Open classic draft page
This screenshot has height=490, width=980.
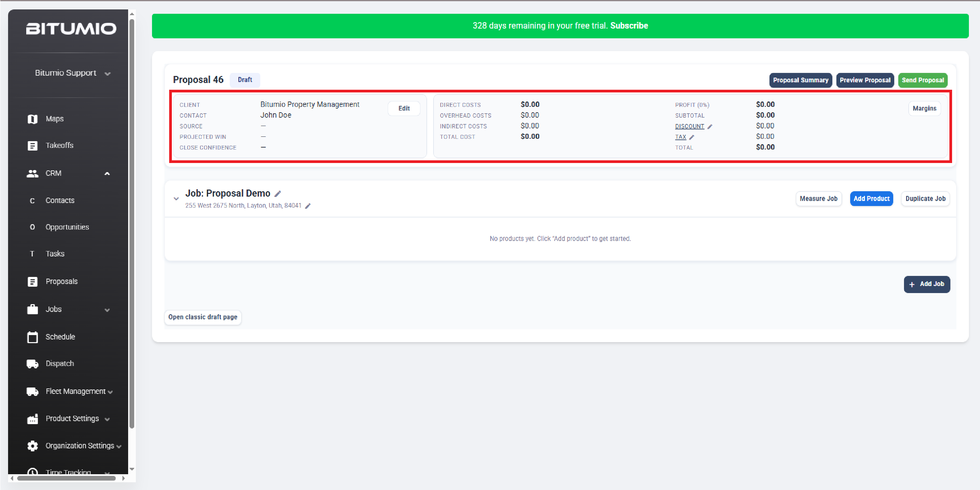click(203, 317)
